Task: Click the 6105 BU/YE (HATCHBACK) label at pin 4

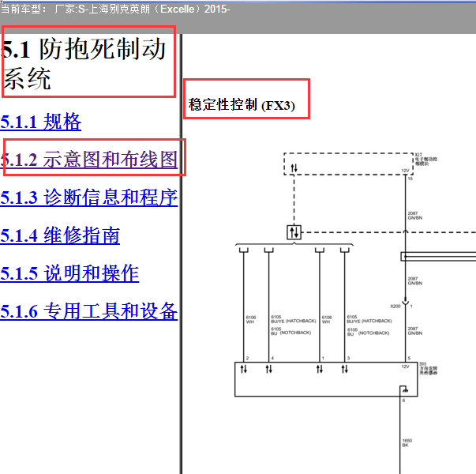Action: [x=293, y=319]
